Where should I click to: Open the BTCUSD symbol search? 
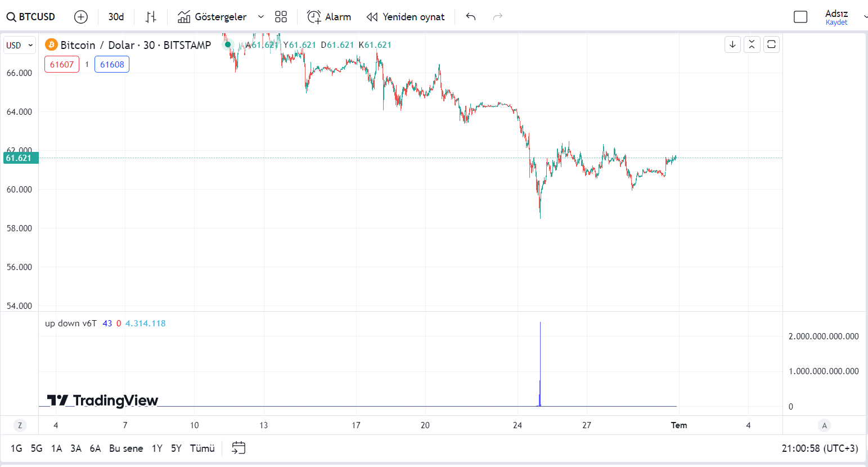[31, 17]
